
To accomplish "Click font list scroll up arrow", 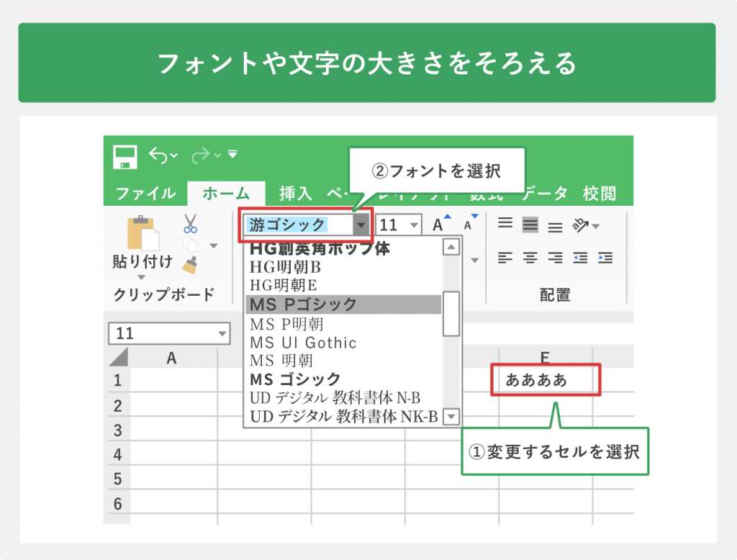I will [451, 247].
